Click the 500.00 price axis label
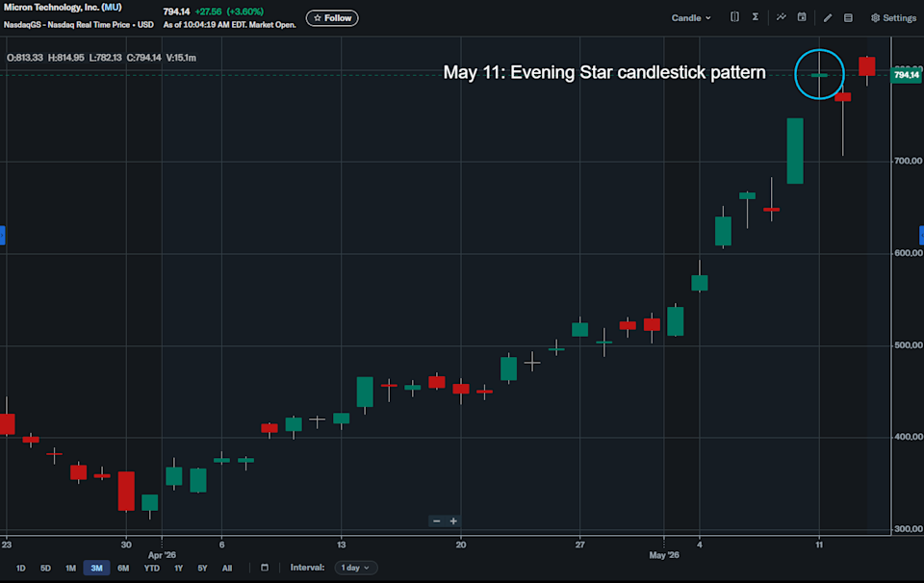Screen dimensions: 924x583 (908, 345)
